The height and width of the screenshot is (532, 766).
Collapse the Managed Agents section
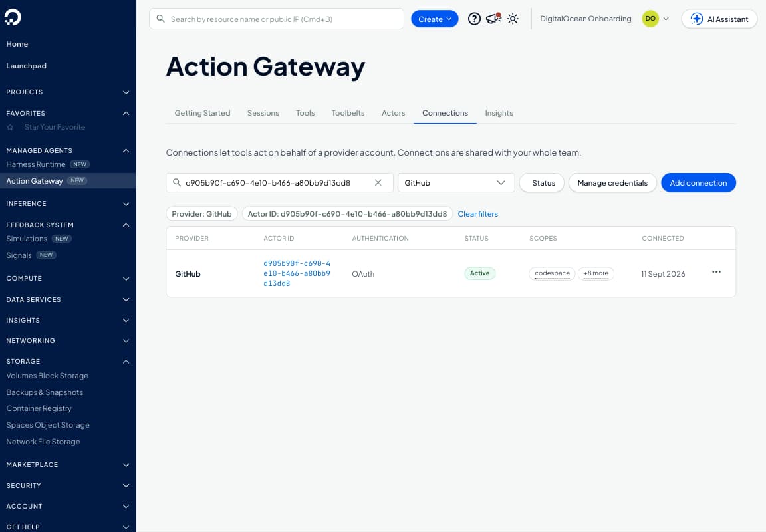tap(68, 150)
